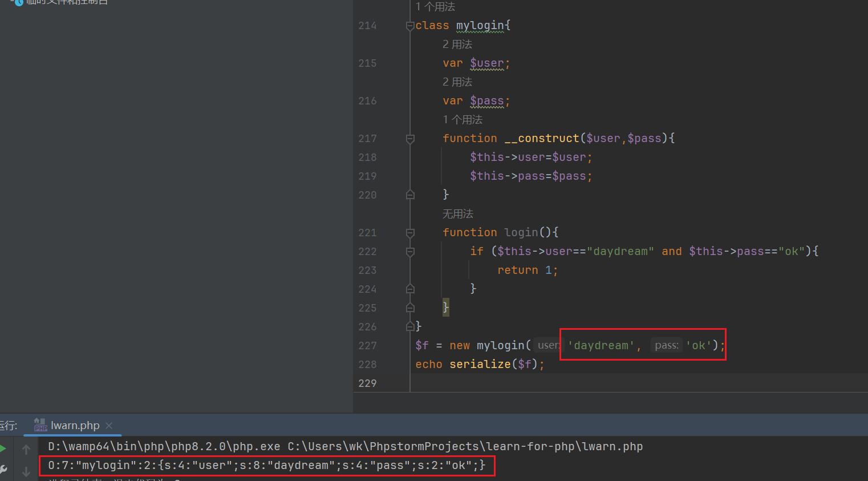Screen dimensions: 868x481
Task: Show usages via '2 用法' hint above var $pass
Action: pos(457,82)
